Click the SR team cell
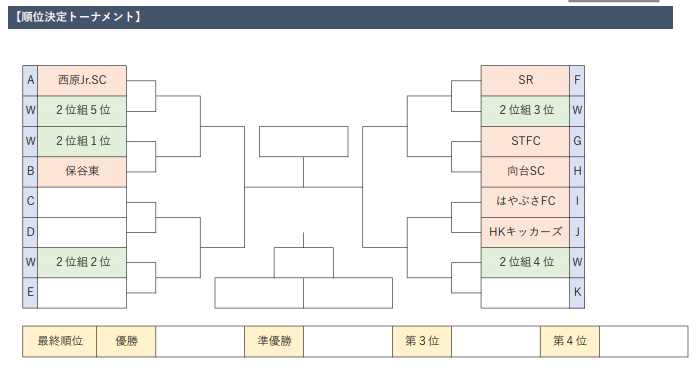Screen dimensions: 696x368 click(525, 80)
